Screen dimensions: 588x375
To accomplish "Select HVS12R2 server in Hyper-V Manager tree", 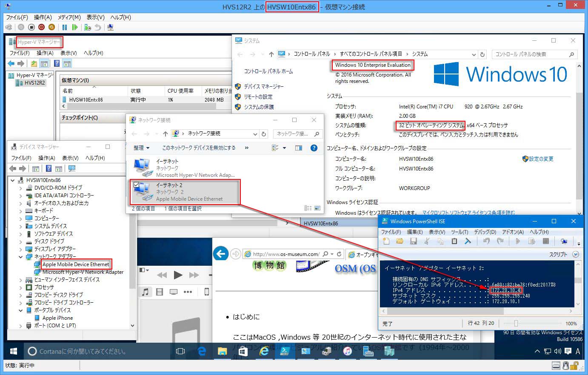I will pos(34,83).
